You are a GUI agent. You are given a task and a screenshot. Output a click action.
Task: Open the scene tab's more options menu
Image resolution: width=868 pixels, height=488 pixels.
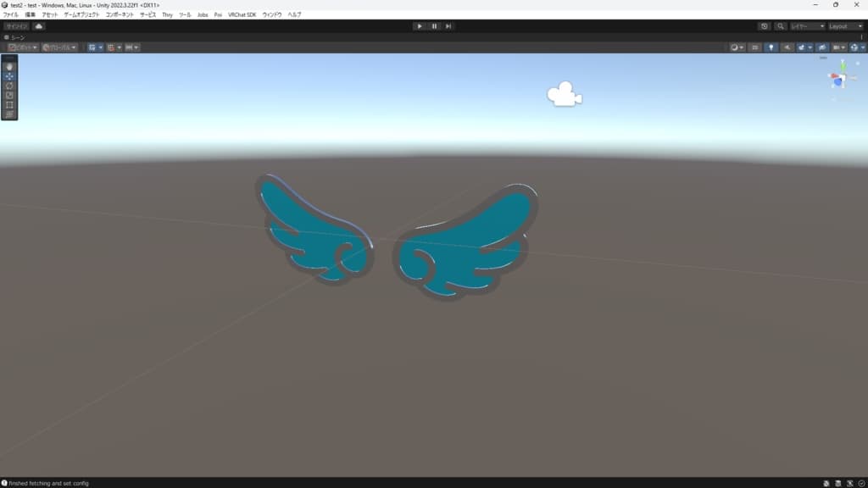tap(862, 37)
